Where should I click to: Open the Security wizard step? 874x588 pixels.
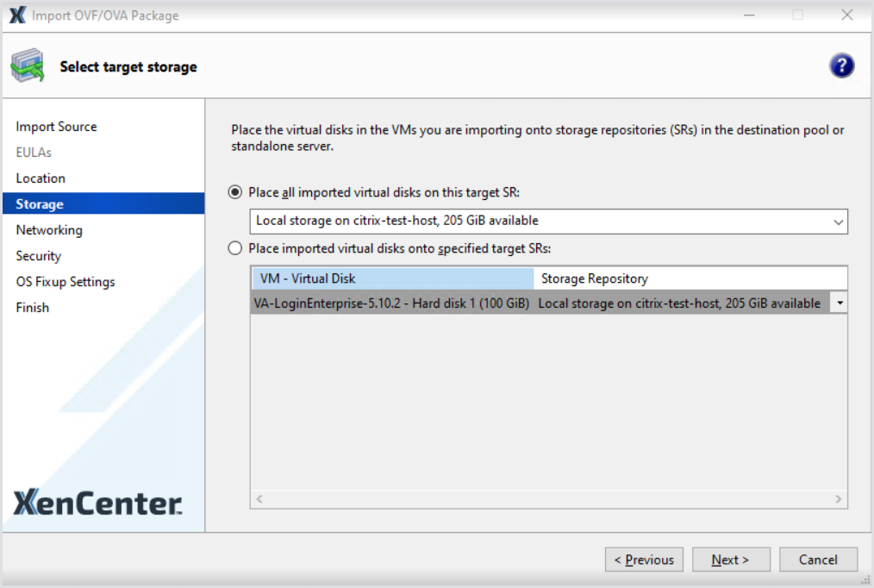coord(39,256)
